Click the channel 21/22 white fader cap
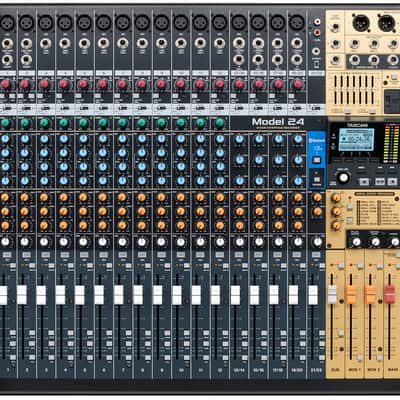This screenshot has width=400, height=400. [313, 295]
